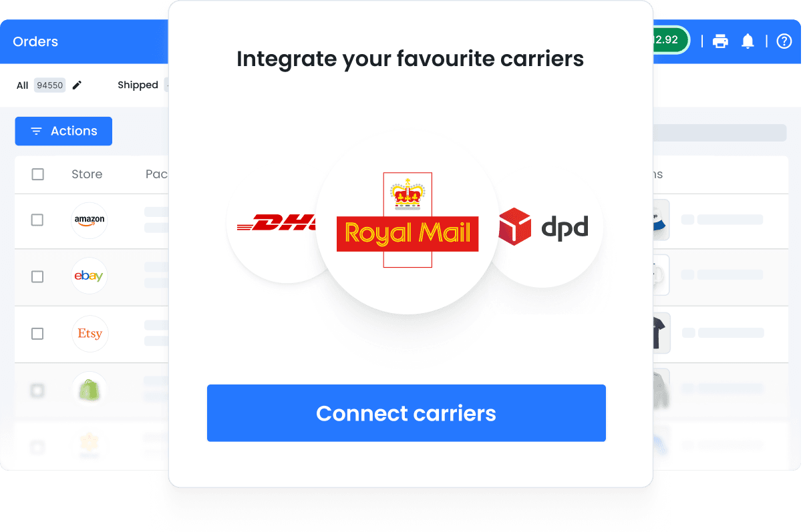Tick the select-all checkbox in table header
Image resolution: width=803 pixels, height=532 pixels.
[38, 174]
